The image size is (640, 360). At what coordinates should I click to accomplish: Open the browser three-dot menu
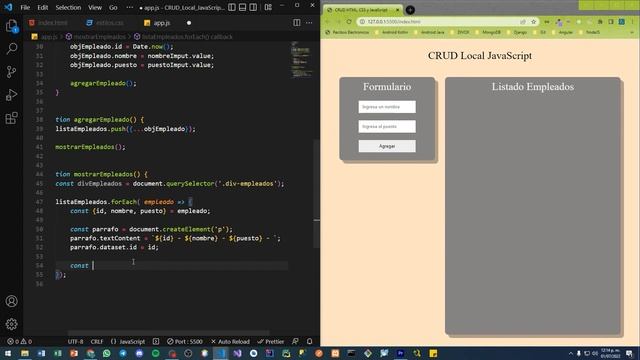[632, 22]
